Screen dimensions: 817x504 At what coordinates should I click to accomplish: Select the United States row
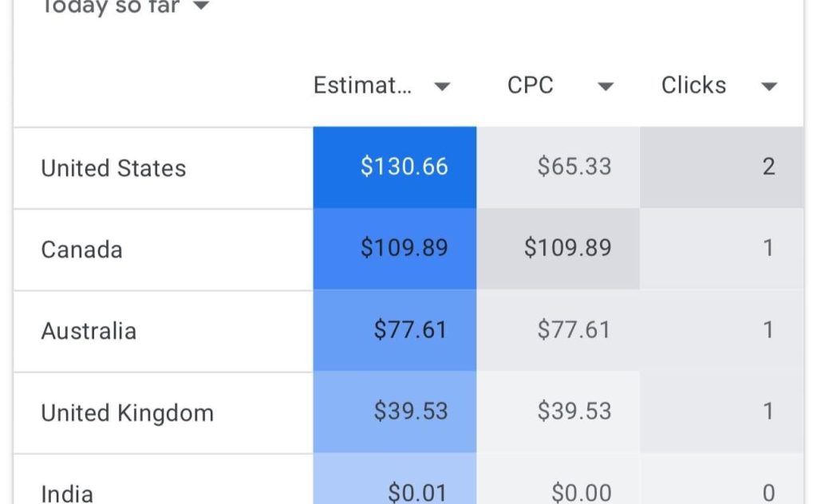coord(113,168)
